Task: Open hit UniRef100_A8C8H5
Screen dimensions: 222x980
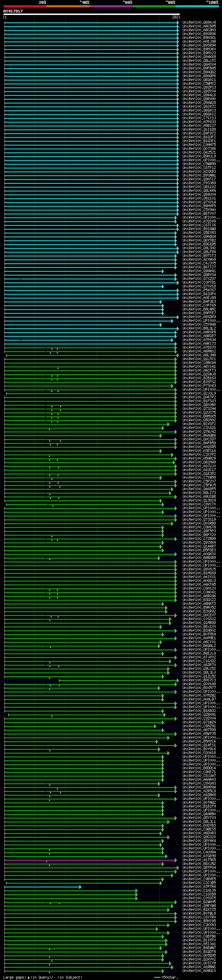Action: [199, 26]
